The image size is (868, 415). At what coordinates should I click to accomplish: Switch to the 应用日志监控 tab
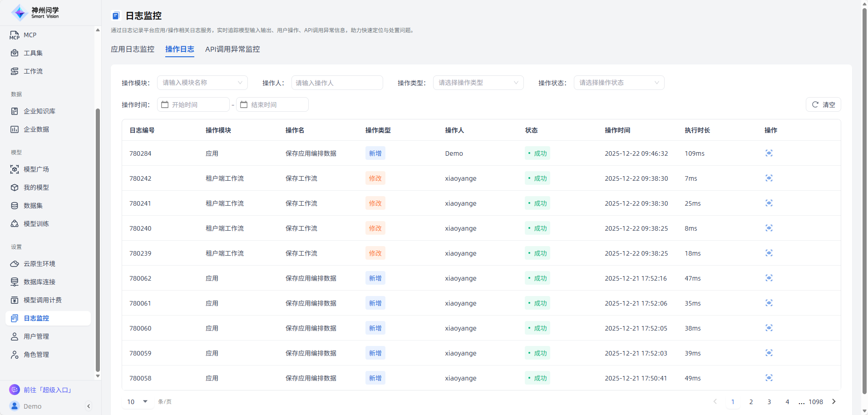(x=133, y=49)
